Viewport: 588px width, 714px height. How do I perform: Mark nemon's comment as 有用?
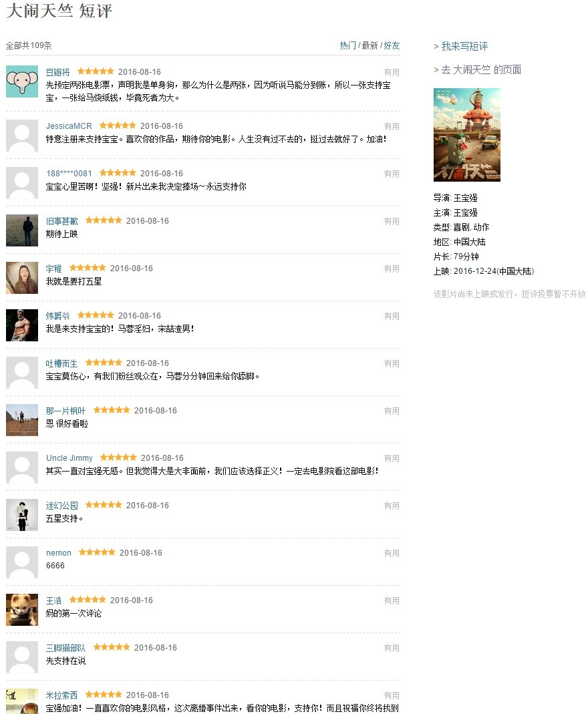392,553
